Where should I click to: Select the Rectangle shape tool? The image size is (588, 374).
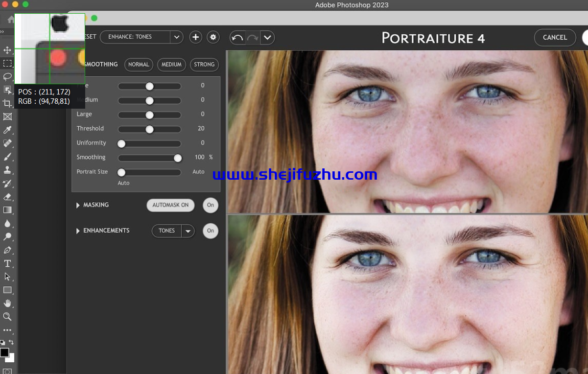(7, 290)
